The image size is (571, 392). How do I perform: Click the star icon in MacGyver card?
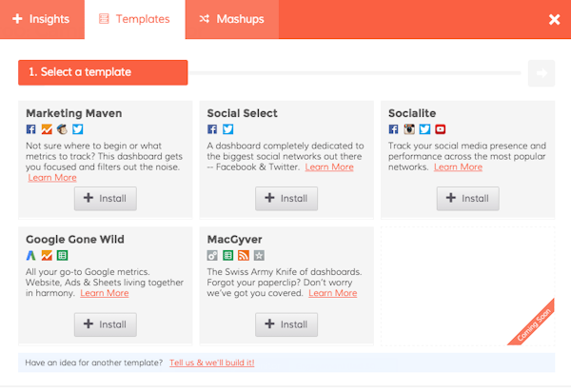pos(259,256)
